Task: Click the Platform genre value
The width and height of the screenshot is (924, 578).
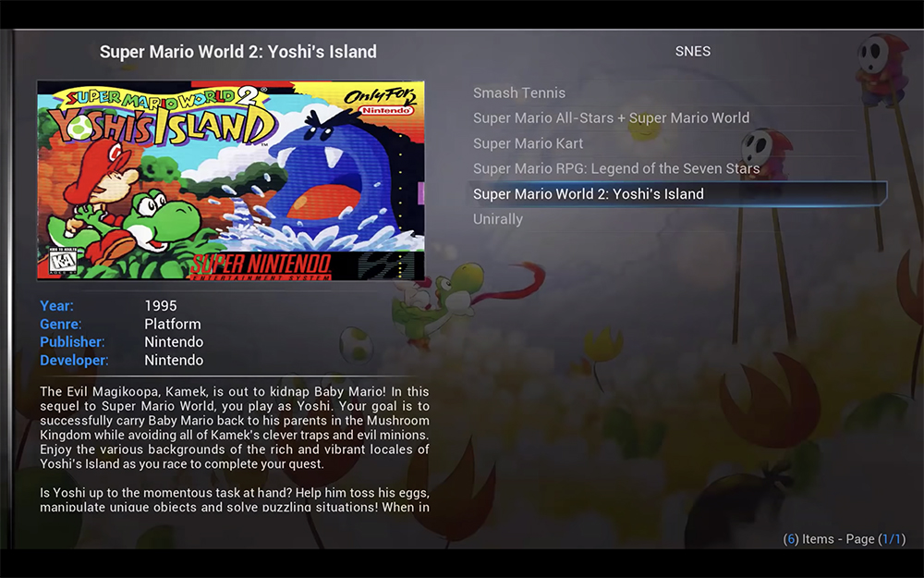Action: pyautogui.click(x=173, y=325)
